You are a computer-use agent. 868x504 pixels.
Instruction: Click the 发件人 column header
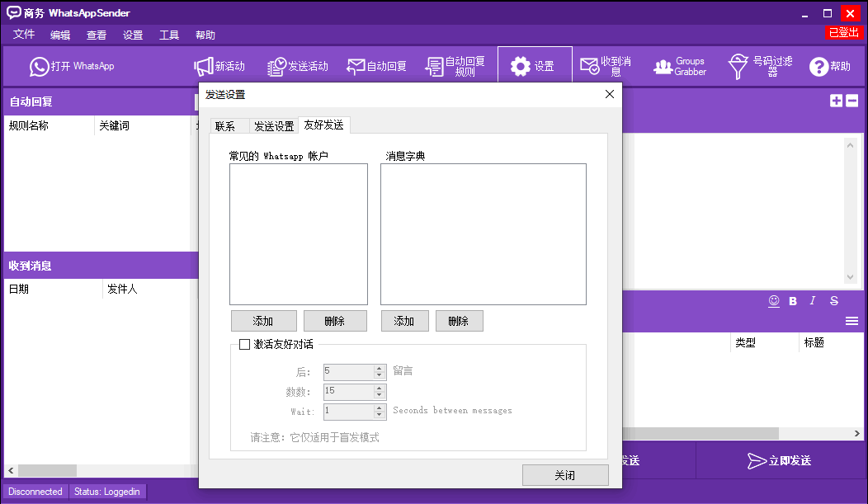[x=150, y=289]
